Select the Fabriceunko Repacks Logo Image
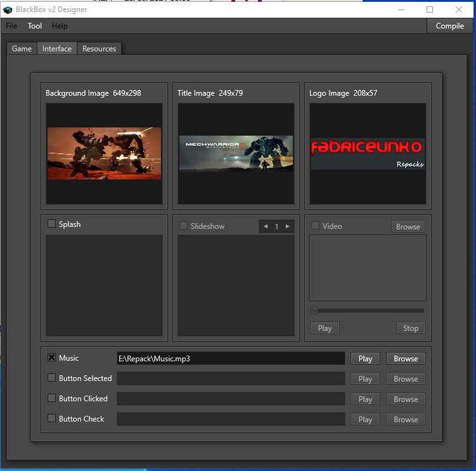 pos(368,153)
